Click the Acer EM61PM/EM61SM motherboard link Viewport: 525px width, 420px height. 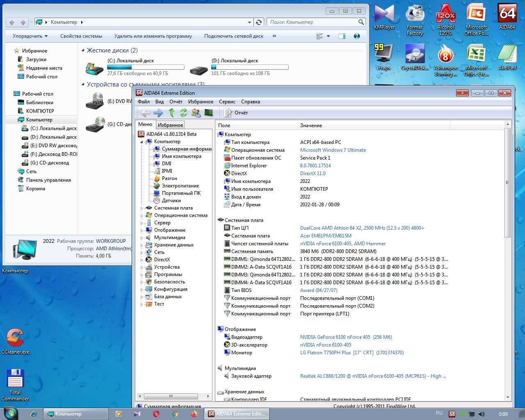click(x=326, y=236)
